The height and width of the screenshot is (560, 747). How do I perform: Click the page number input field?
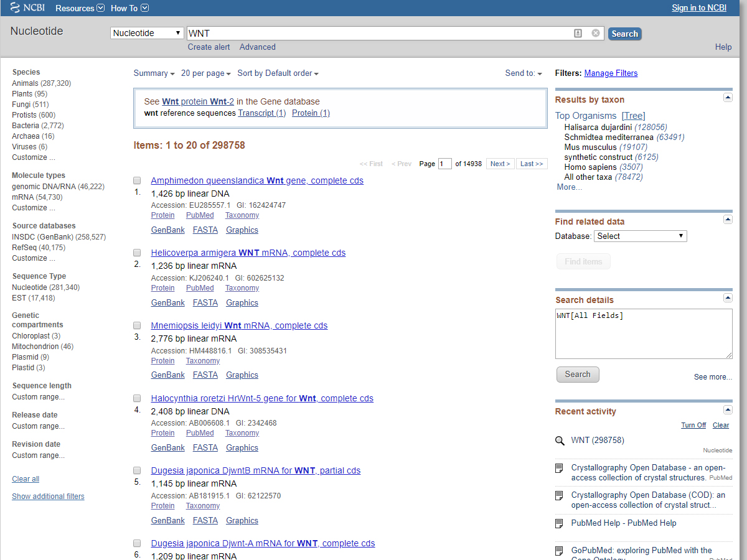pos(444,164)
